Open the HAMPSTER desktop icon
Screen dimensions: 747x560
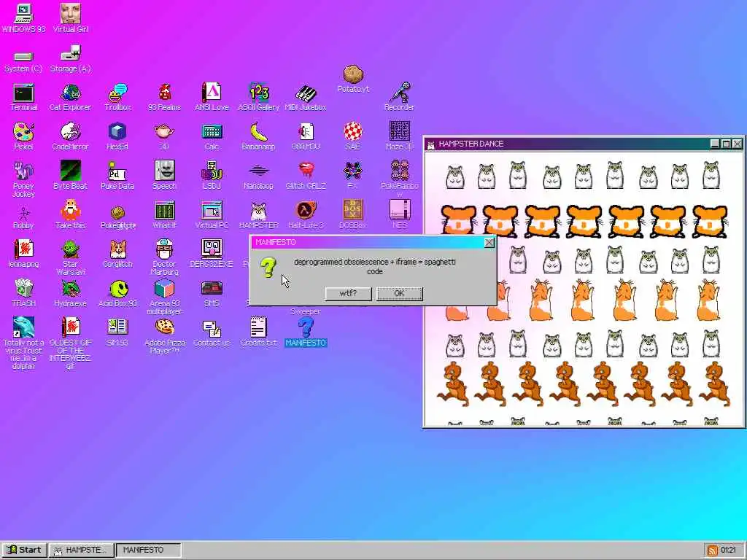(258, 215)
